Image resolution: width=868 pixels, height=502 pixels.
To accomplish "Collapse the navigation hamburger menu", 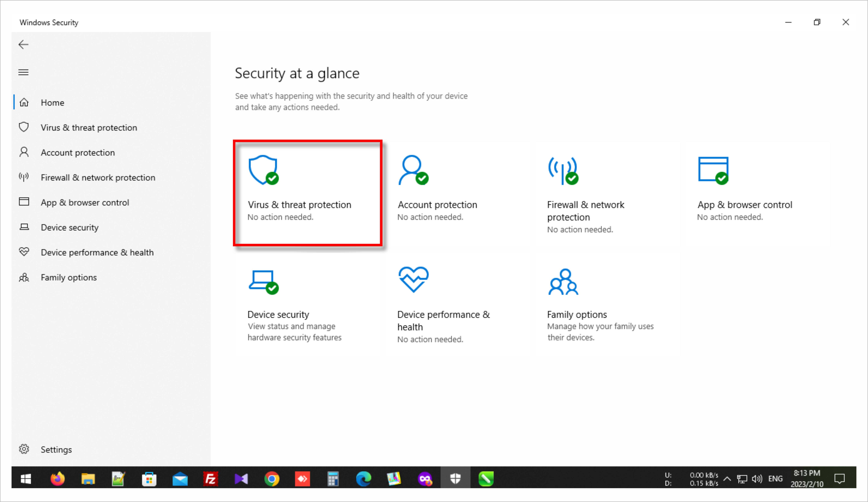I will (x=23, y=72).
